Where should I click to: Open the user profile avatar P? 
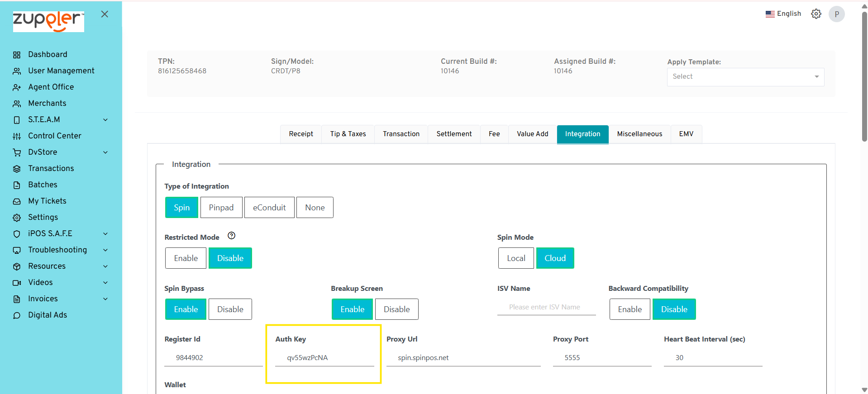coord(836,14)
